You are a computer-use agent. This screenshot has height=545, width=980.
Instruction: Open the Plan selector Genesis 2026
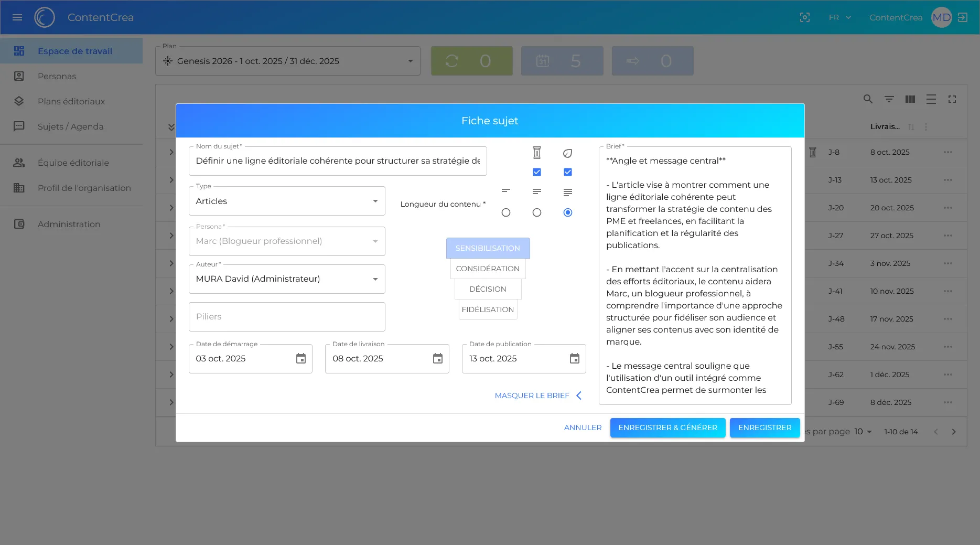[287, 61]
